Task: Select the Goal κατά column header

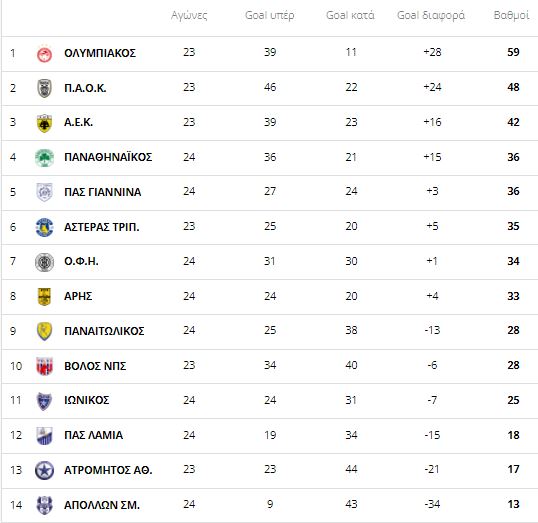Action: pyautogui.click(x=350, y=15)
